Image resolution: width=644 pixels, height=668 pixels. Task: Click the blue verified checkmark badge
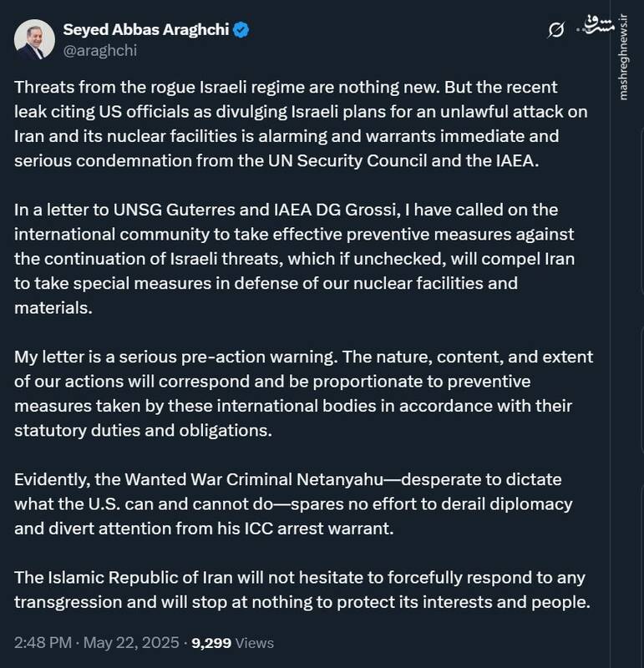(241, 30)
